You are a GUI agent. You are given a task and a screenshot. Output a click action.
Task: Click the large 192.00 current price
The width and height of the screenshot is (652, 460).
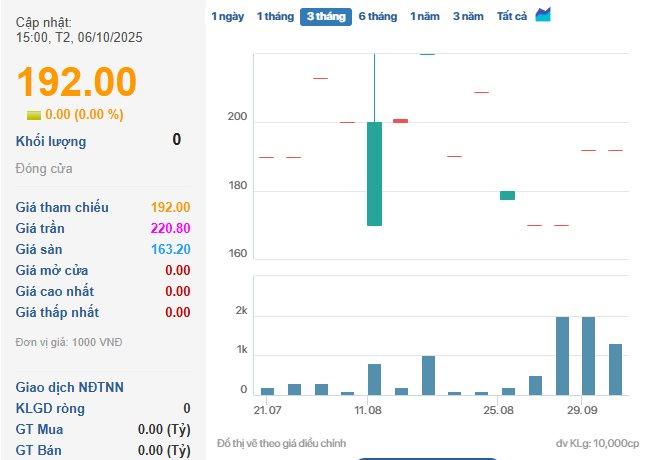(x=76, y=82)
